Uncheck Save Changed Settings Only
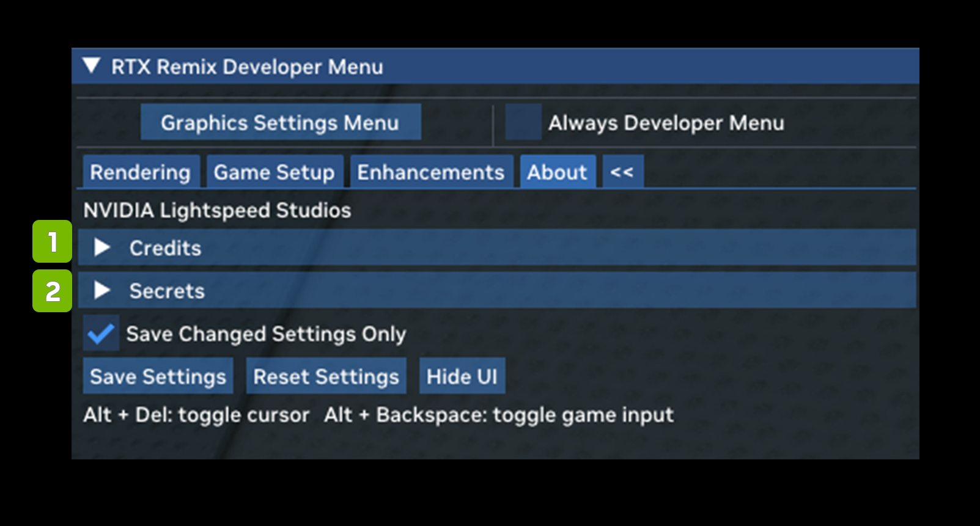Screen dimensions: 980x526 (x=101, y=334)
